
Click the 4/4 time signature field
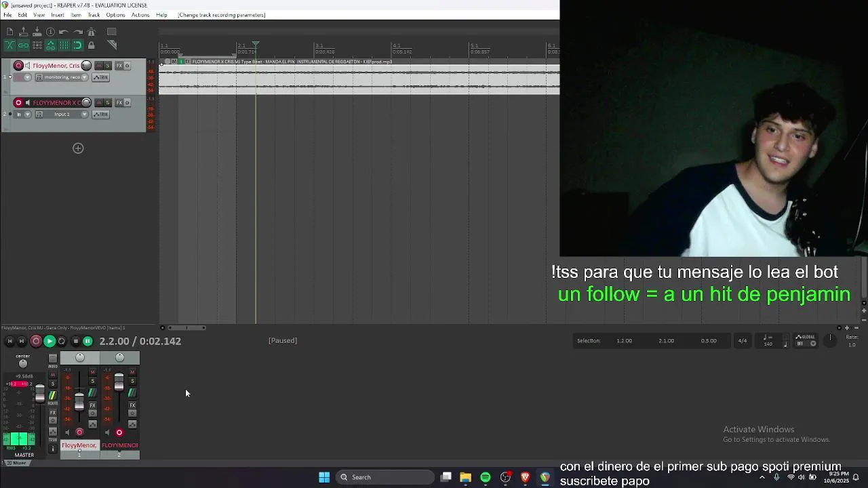tap(743, 341)
